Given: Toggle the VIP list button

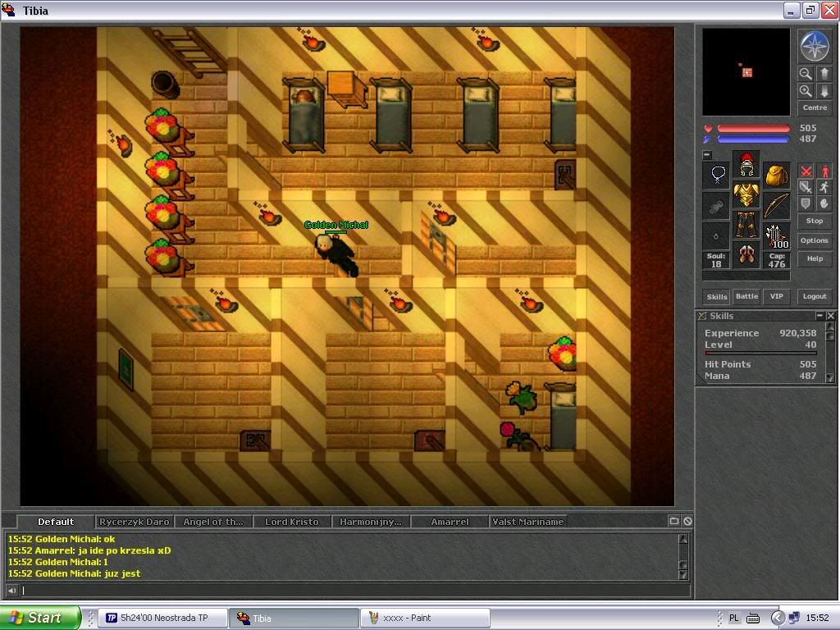Looking at the screenshot, I should pyautogui.click(x=776, y=296).
